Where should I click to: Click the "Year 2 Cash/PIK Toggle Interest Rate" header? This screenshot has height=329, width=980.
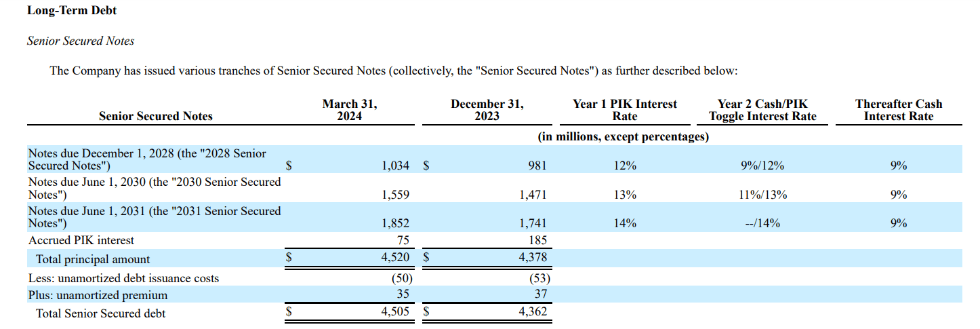762,110
